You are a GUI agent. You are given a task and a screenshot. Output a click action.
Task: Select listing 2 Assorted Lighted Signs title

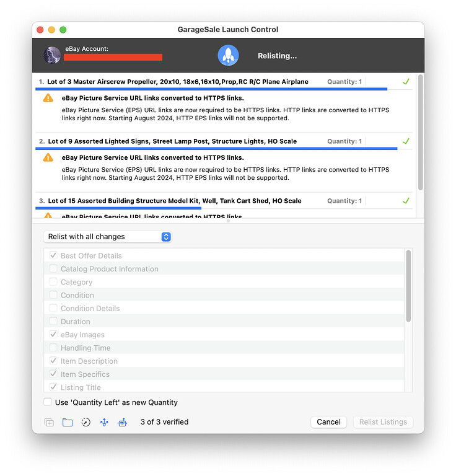172,141
